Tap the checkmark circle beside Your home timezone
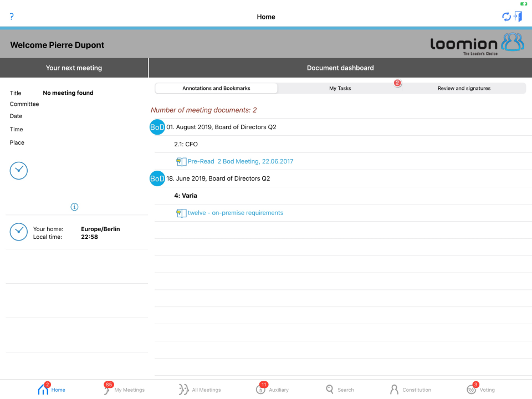The height and width of the screenshot is (399, 532). (18, 232)
